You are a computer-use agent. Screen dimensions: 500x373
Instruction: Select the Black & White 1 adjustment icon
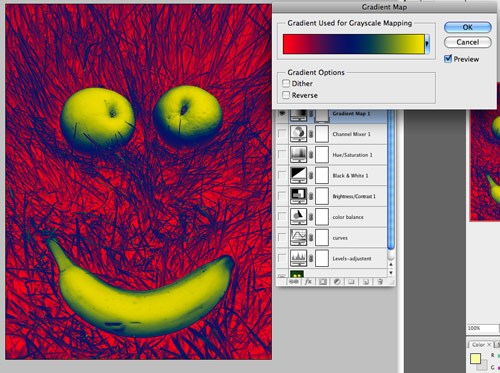pos(298,175)
